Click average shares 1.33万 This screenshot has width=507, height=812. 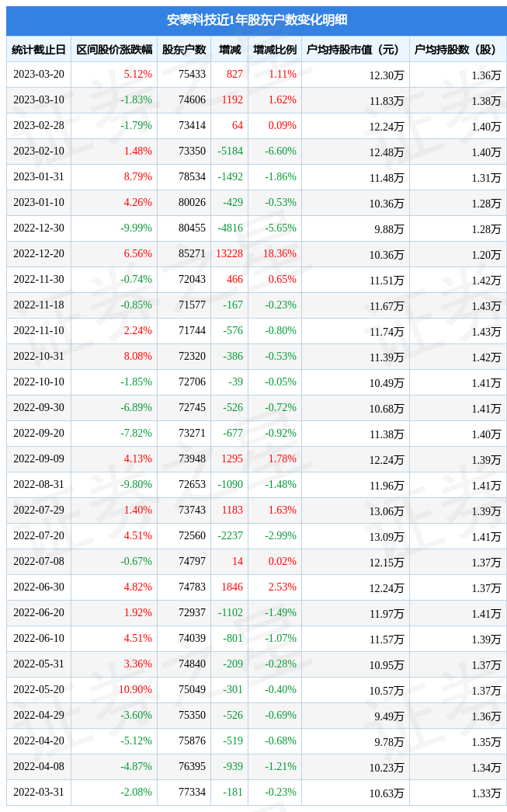click(486, 793)
